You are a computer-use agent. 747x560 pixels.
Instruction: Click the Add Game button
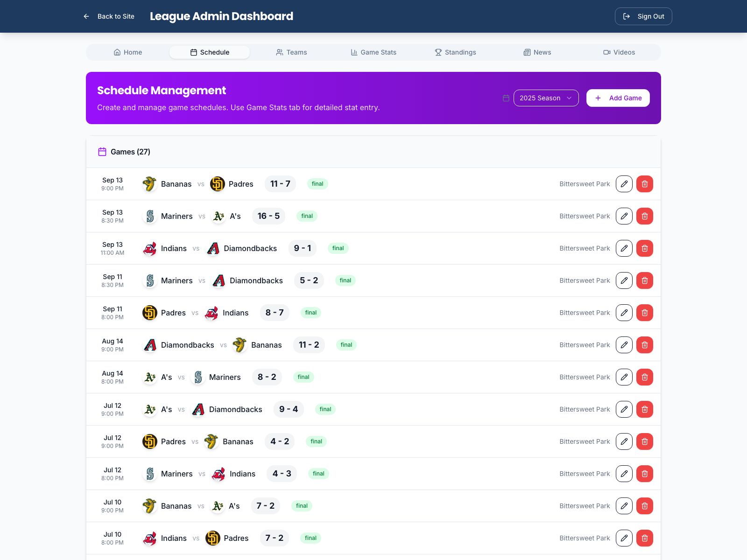point(618,98)
